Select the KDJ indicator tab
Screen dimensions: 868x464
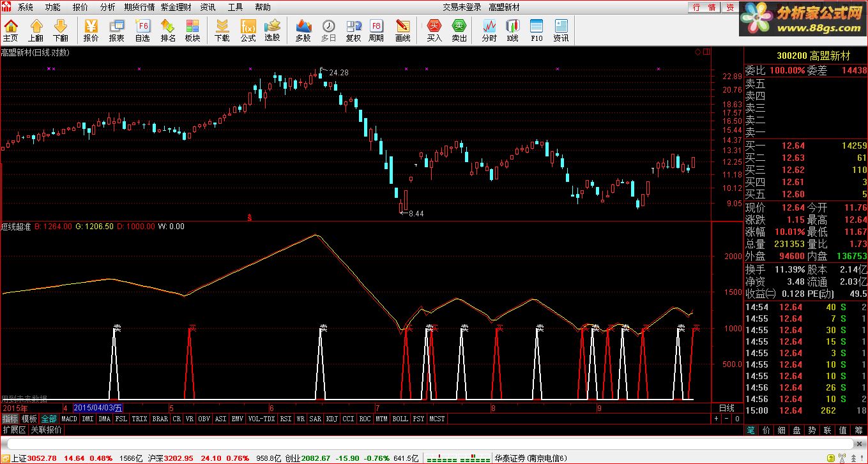pyautogui.click(x=332, y=419)
